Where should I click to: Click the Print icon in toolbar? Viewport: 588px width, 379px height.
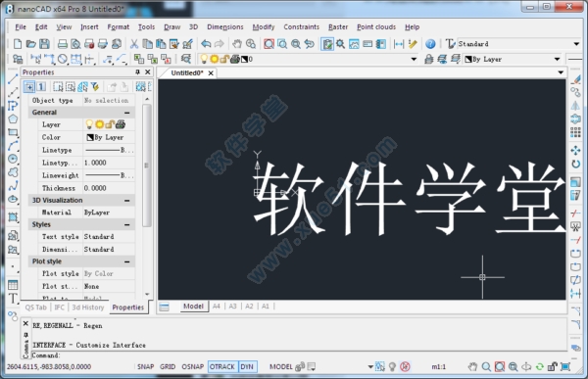click(63, 44)
